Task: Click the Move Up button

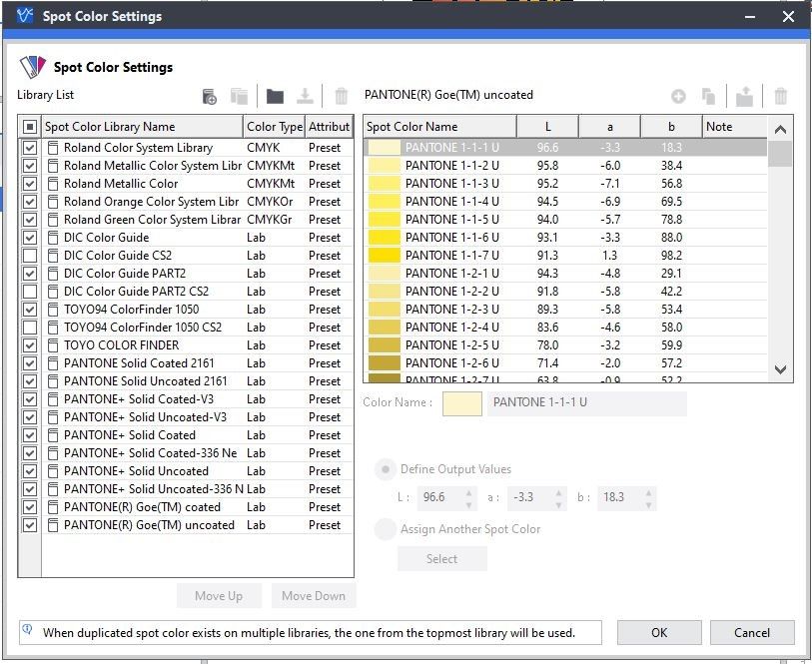Action: pyautogui.click(x=219, y=596)
